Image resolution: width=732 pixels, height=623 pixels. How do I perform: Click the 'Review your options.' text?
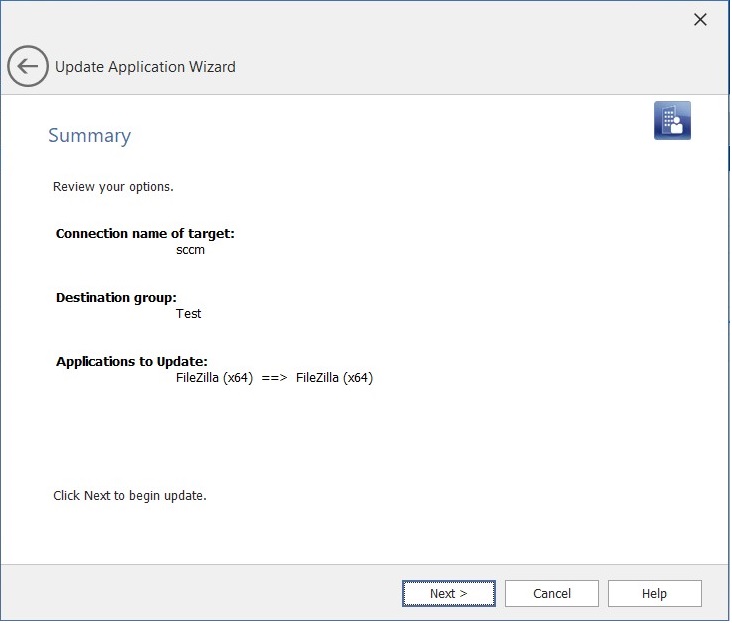[x=113, y=186]
